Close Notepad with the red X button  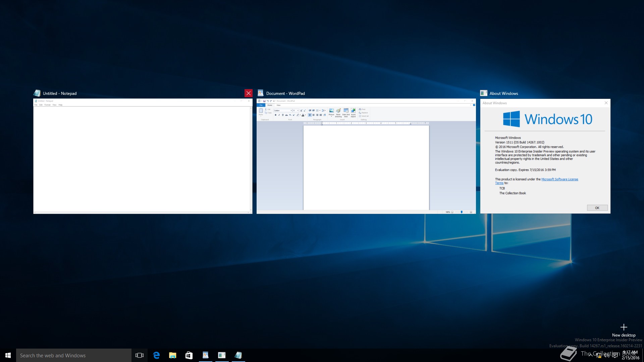click(248, 93)
